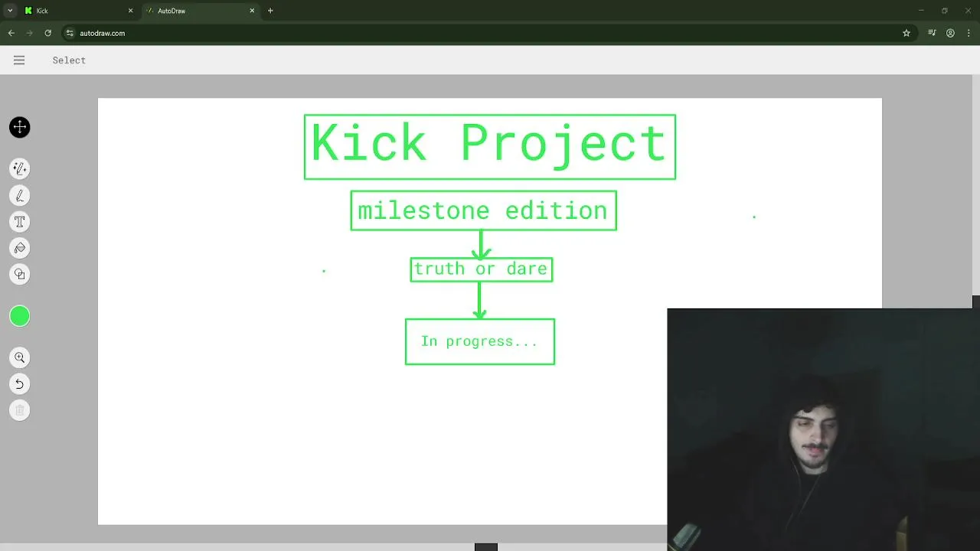Open a new browser tab
980x551 pixels.
[x=270, y=11]
